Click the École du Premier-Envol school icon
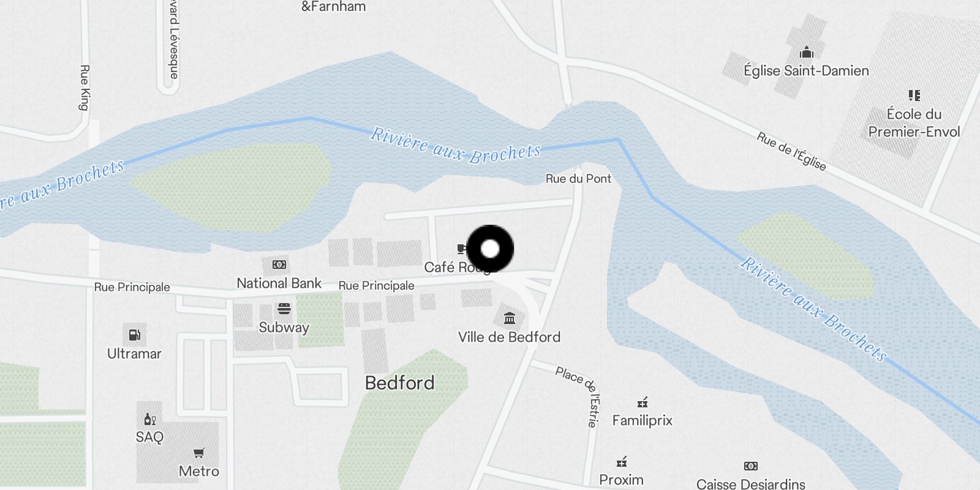 pyautogui.click(x=914, y=95)
